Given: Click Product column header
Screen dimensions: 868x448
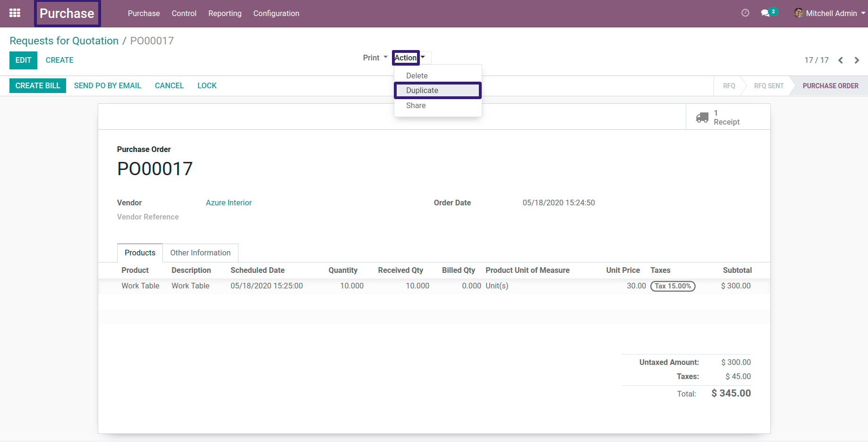Looking at the screenshot, I should click(x=135, y=270).
